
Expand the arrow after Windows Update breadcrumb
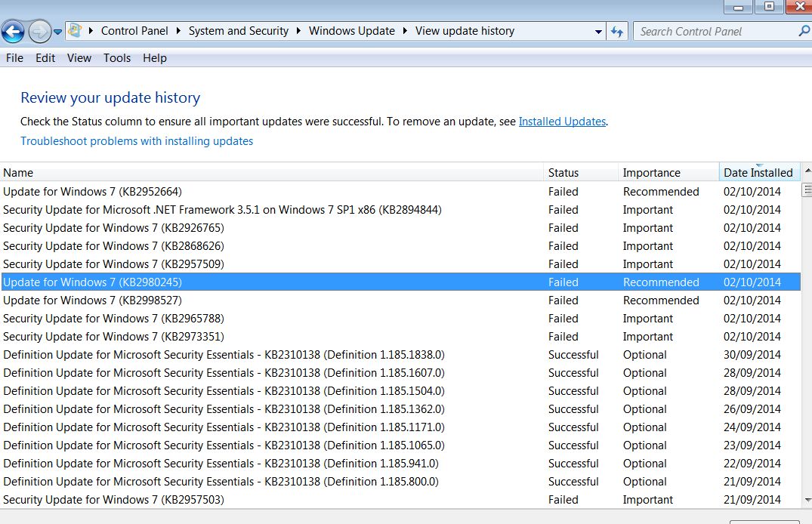point(405,31)
